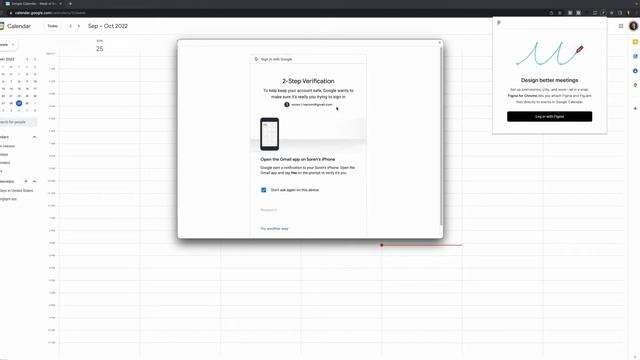The width and height of the screenshot is (640, 360).
Task: Go to the next week with the right arrow
Action: tap(79, 26)
